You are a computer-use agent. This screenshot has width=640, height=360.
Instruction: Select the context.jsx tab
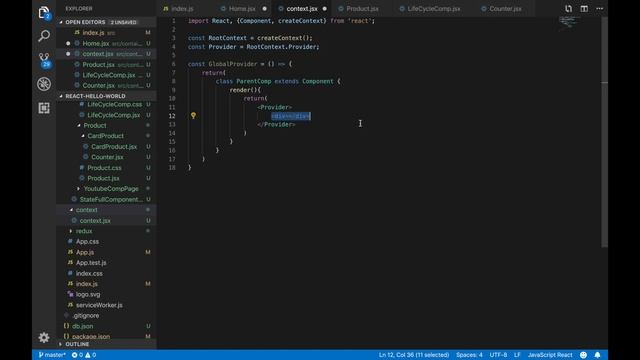point(302,9)
